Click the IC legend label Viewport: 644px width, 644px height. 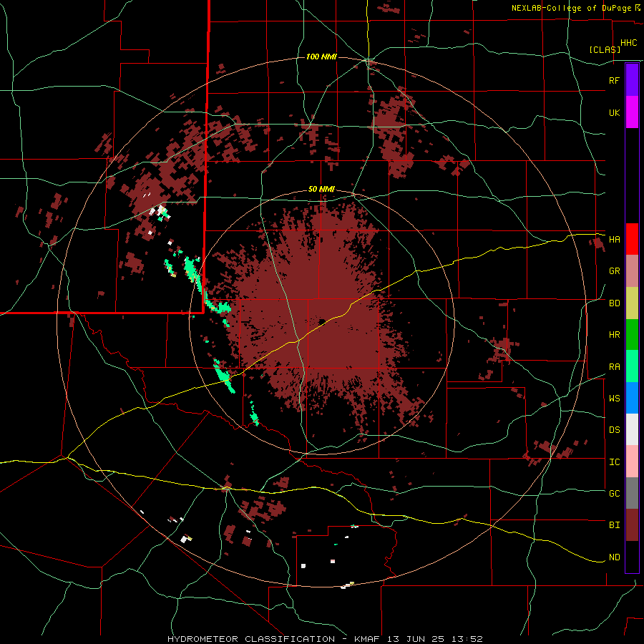point(614,462)
